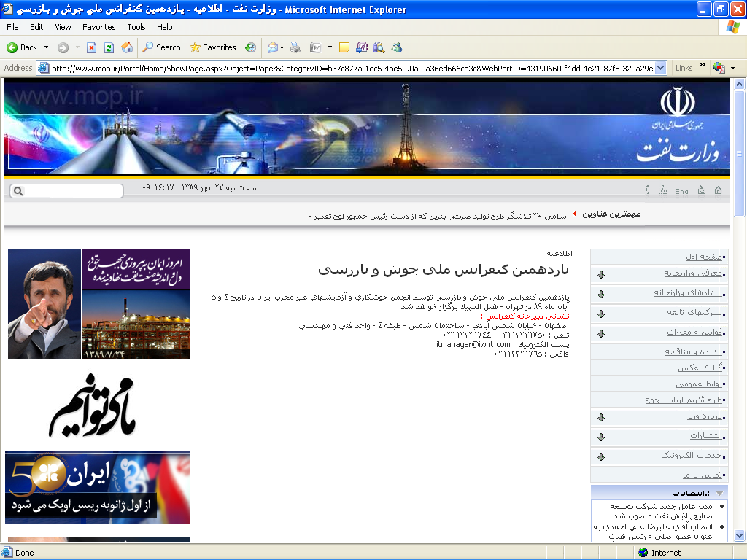
Task: Open the طرح تكريم ارباب رجوع link
Action: tap(684, 400)
